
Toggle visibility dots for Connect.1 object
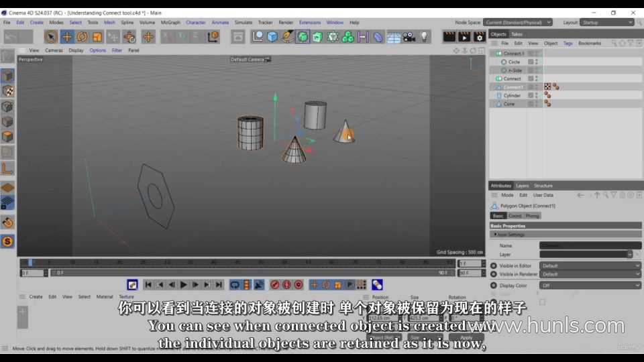pyautogui.click(x=537, y=54)
